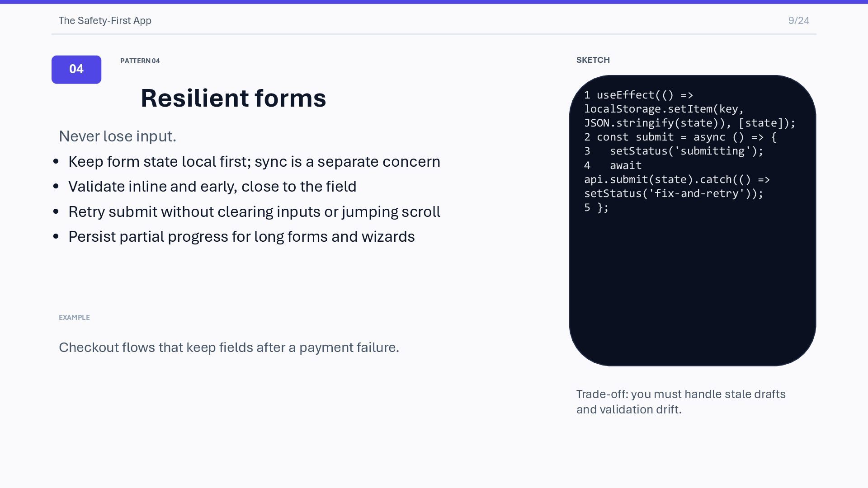Select the Persist partial progress bullet
Image resolution: width=868 pixels, height=488 pixels.
point(241,237)
